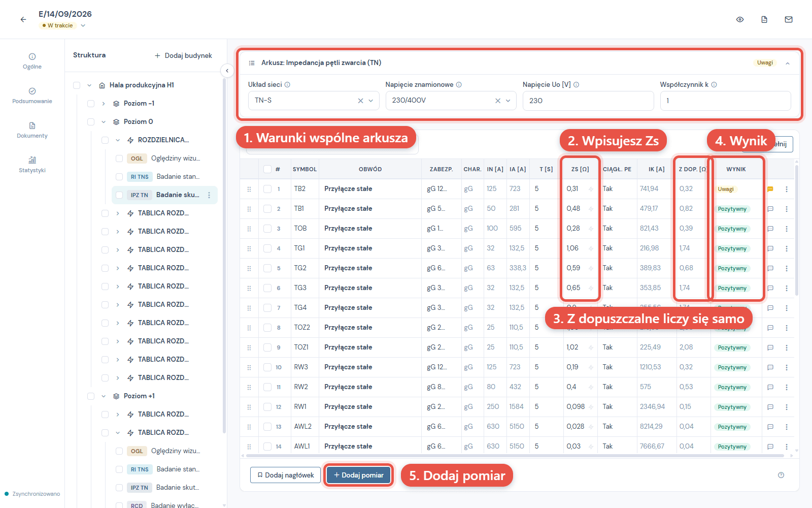Click the Współczynnik k input field
Screen dimensions: 812x508
coord(725,101)
